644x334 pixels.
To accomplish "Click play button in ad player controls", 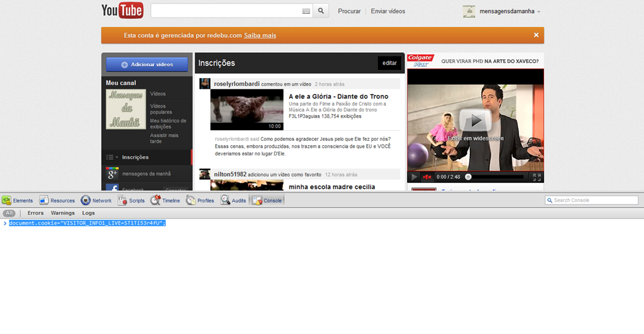I will click(414, 177).
